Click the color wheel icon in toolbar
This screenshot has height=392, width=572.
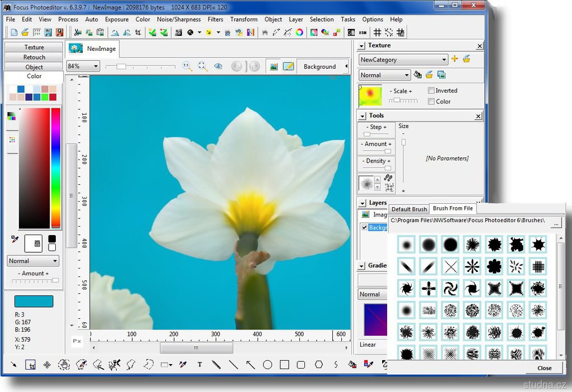(299, 32)
